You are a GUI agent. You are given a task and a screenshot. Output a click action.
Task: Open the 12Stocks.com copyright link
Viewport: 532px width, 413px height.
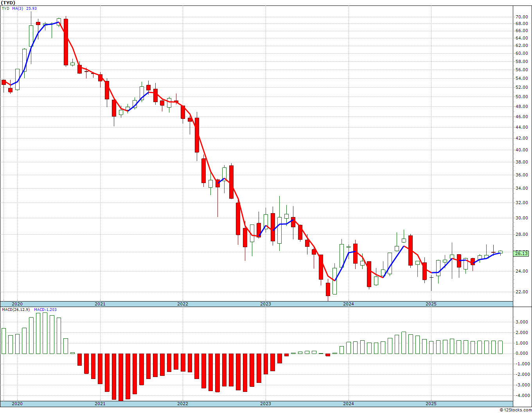[x=516, y=410]
